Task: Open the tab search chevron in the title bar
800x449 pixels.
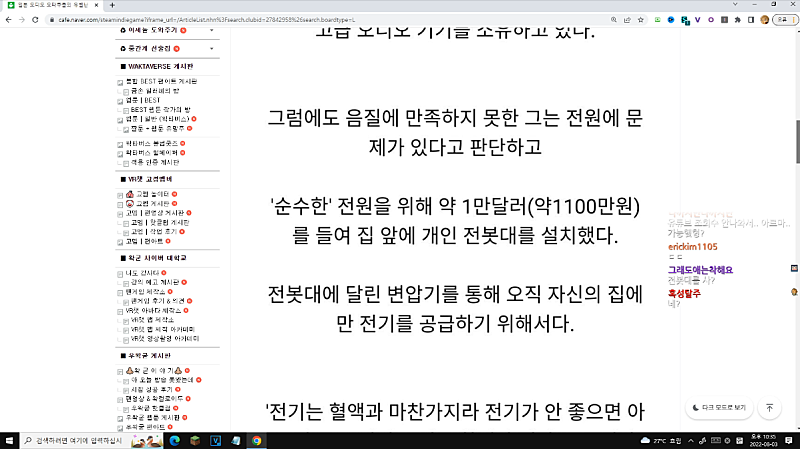Action: pyautogui.click(x=735, y=4)
